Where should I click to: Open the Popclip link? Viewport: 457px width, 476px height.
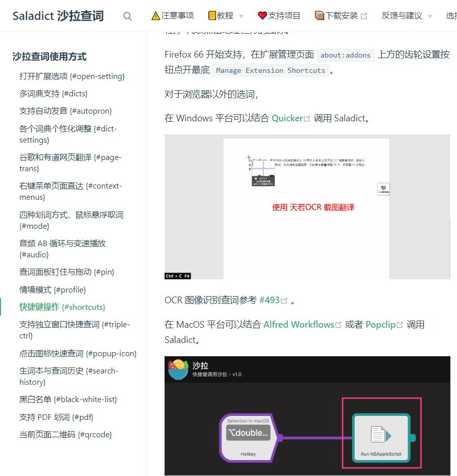tap(381, 325)
